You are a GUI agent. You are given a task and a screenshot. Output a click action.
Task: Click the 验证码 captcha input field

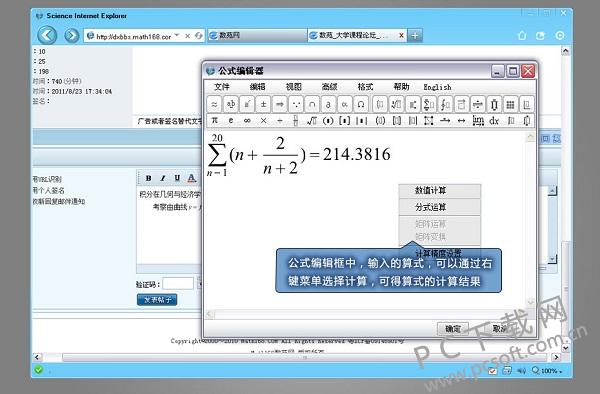pyautogui.click(x=178, y=284)
